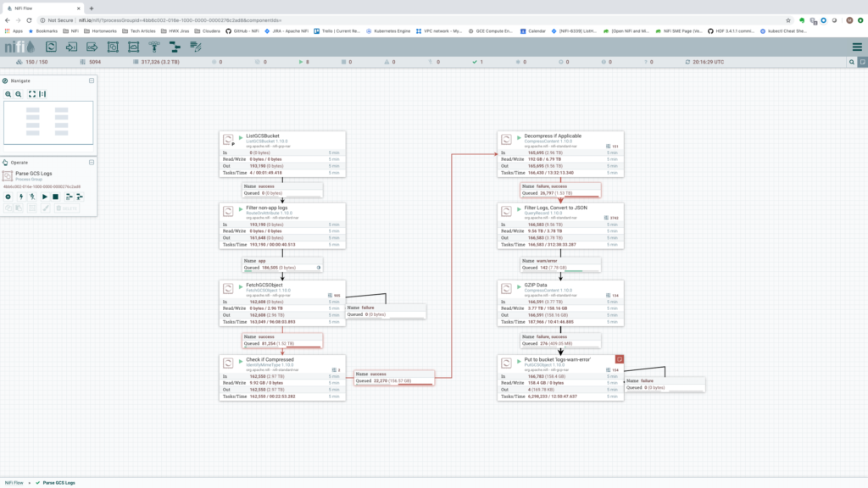Open the Operate panel configuration gear
Image resolution: width=868 pixels, height=488 pixels.
coord(8,197)
